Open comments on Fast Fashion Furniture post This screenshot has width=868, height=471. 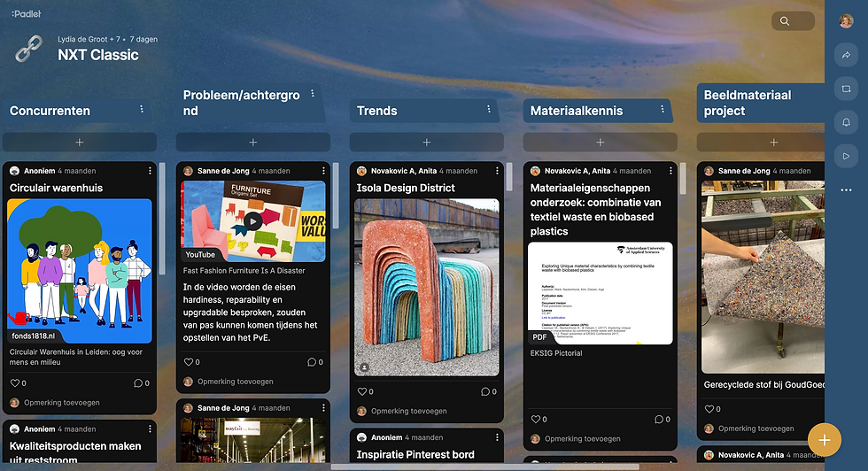coord(314,362)
